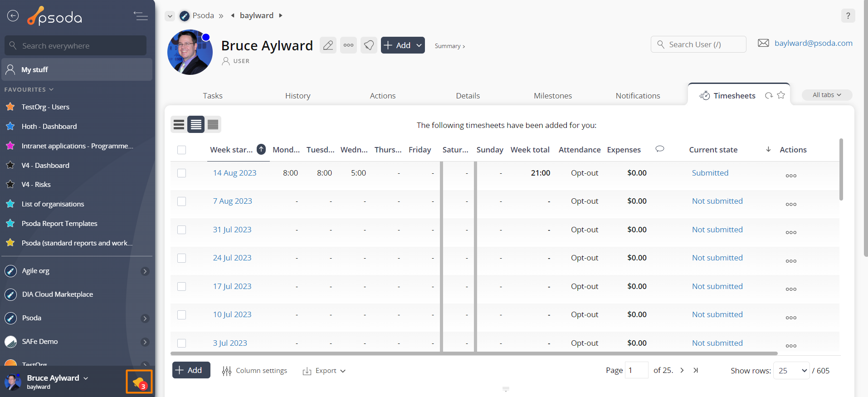Open the Add dropdown next to user name
Image resolution: width=868 pixels, height=397 pixels.
pos(403,45)
